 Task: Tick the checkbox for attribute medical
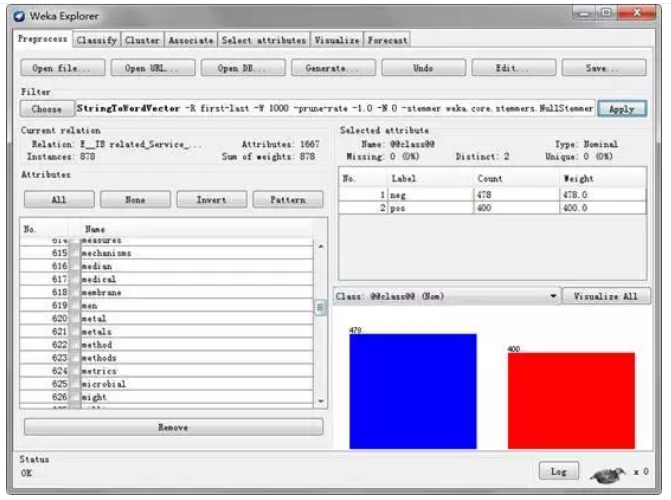(x=75, y=279)
